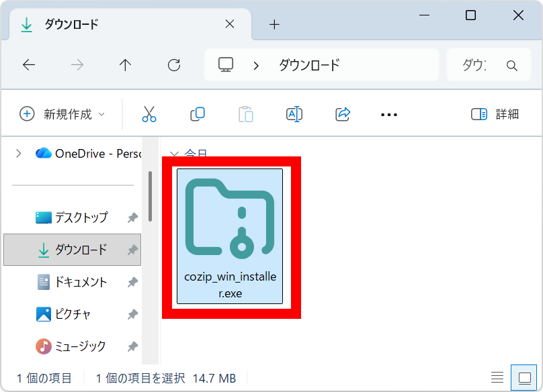This screenshot has height=392, width=543.
Task: Click the Share icon in toolbar
Action: [x=343, y=114]
